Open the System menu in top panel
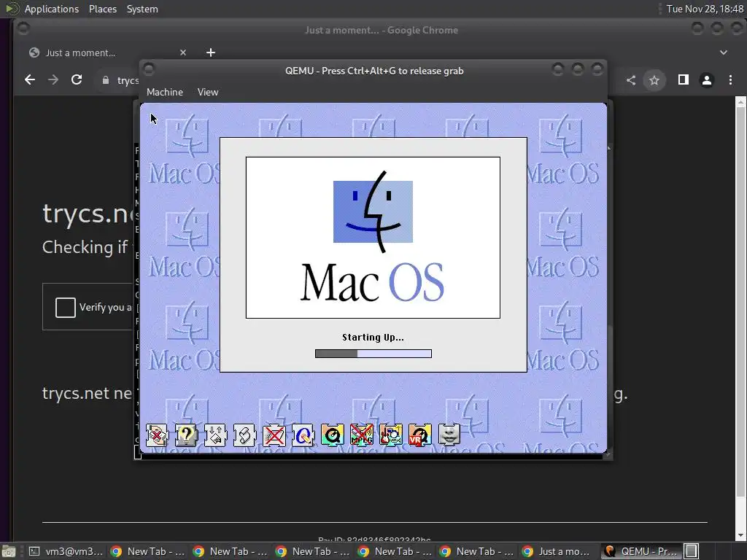The height and width of the screenshot is (560, 747). [x=142, y=9]
